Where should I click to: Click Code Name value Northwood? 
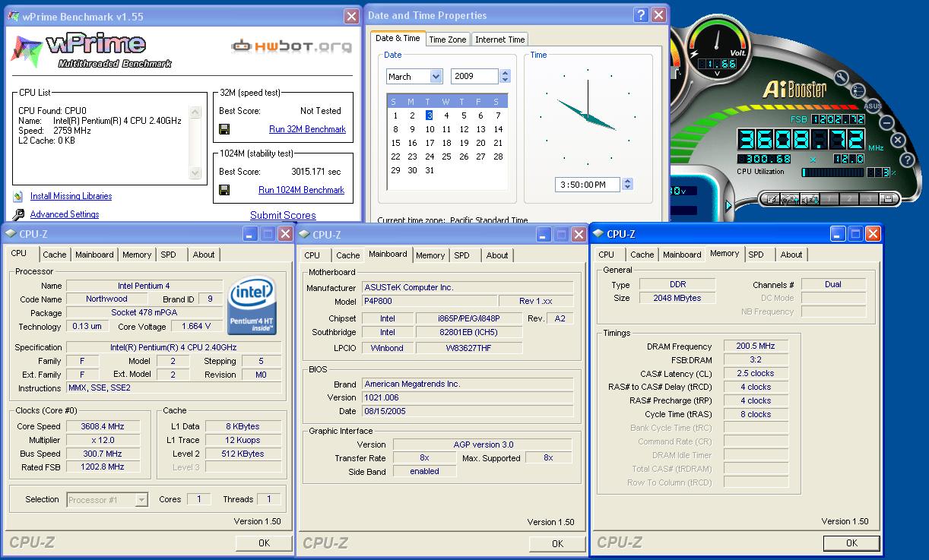point(106,299)
